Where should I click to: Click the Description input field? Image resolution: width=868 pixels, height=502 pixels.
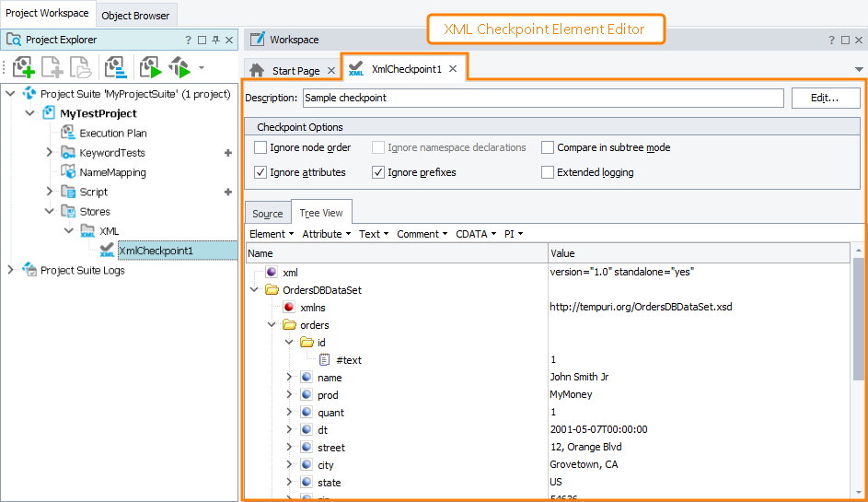tap(543, 98)
